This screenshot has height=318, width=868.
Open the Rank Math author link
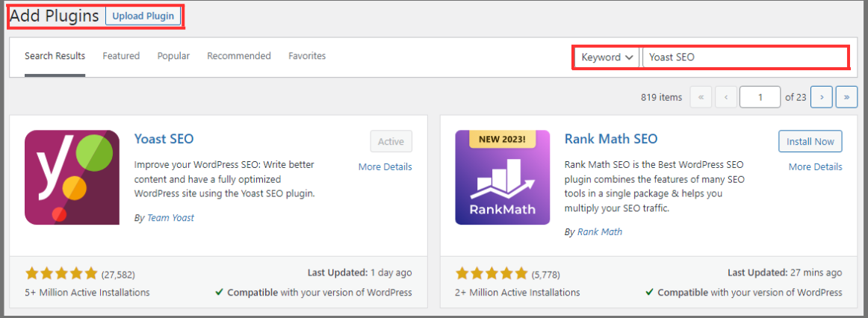pyautogui.click(x=600, y=232)
